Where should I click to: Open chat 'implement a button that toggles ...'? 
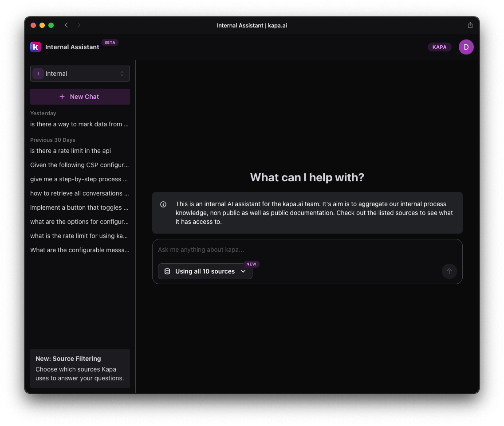pos(79,207)
